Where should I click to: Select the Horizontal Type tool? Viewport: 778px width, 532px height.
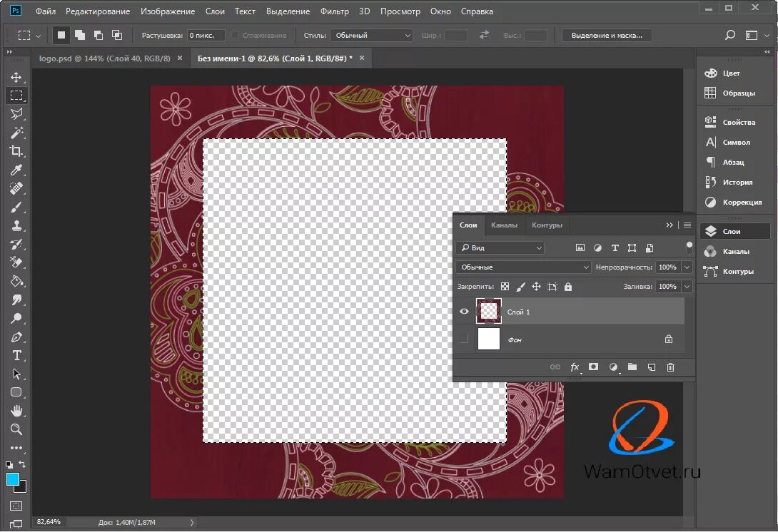16,355
